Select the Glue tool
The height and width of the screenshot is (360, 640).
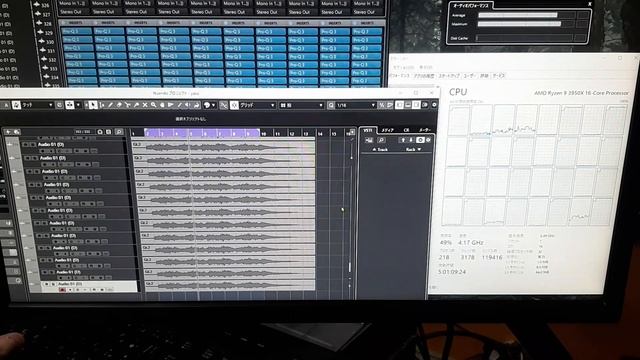click(x=136, y=105)
